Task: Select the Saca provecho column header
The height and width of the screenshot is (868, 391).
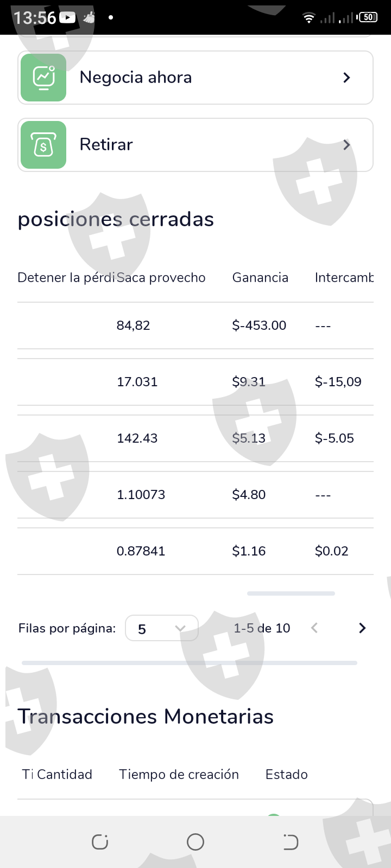Action: 161,278
